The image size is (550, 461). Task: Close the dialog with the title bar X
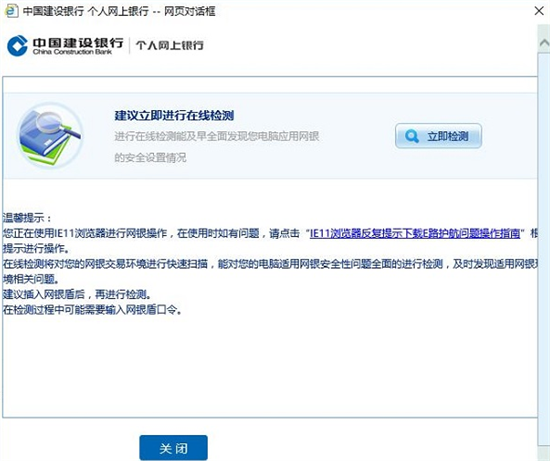coord(539,11)
